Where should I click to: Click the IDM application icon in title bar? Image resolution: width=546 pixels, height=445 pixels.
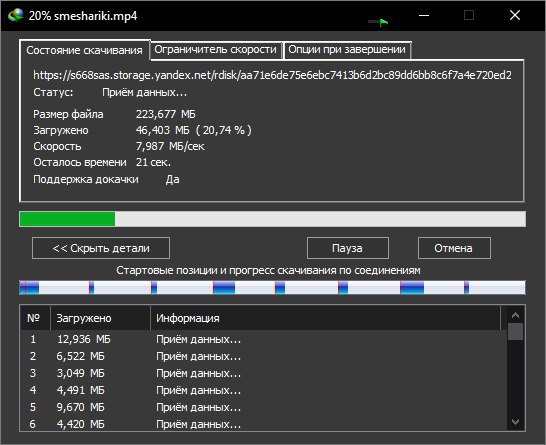point(16,15)
